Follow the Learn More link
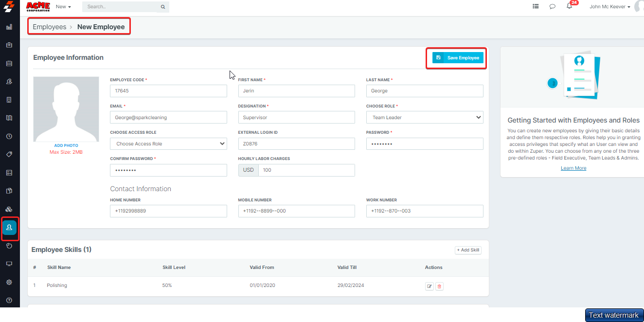This screenshot has width=644, height=322. [573, 168]
